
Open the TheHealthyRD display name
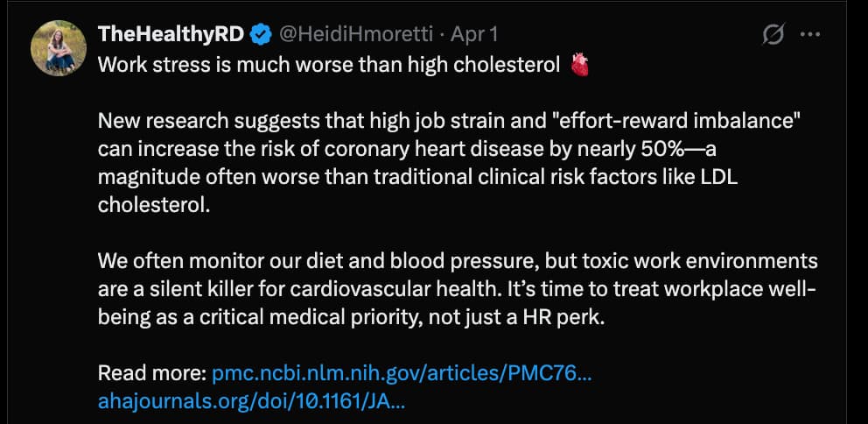[172, 34]
